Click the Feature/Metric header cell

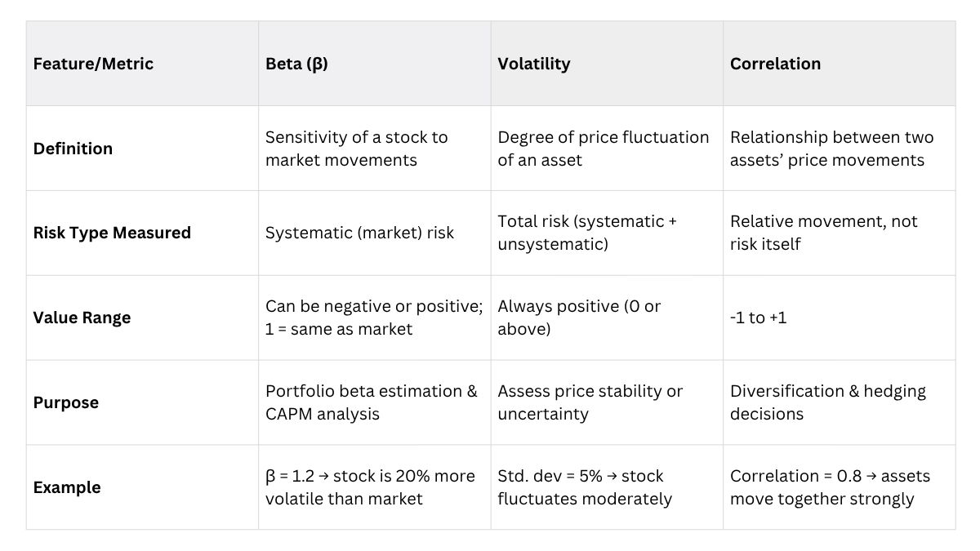(x=93, y=64)
